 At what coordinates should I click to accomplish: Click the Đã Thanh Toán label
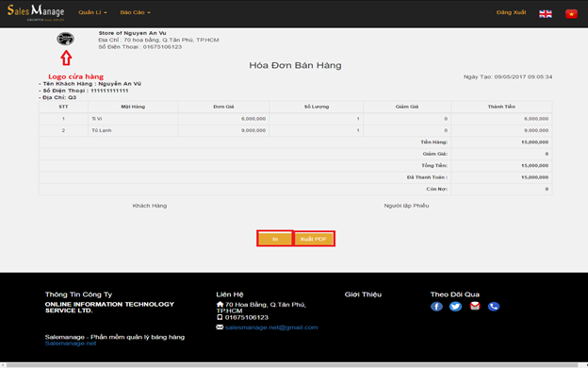(427, 177)
